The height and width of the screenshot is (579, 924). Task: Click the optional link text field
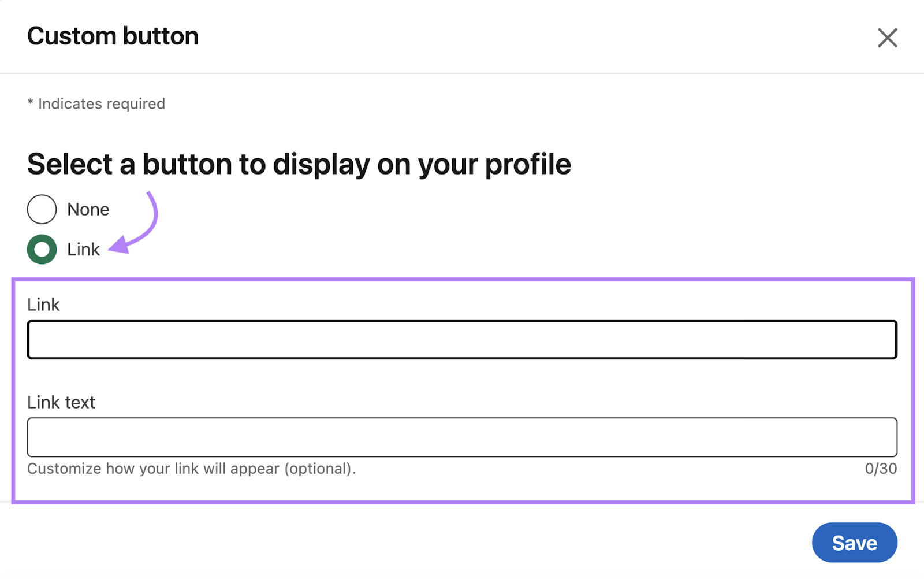pyautogui.click(x=461, y=437)
